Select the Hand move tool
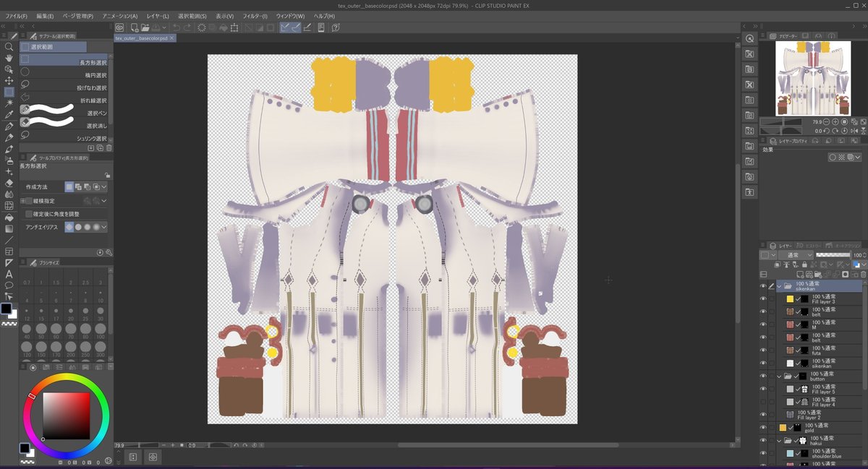Screen dimensions: 868x469 coord(9,58)
